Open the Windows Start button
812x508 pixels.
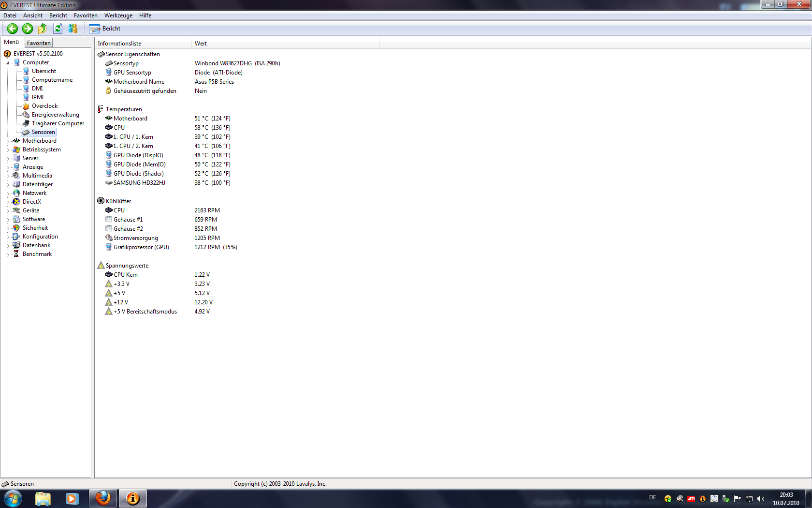[x=13, y=498]
